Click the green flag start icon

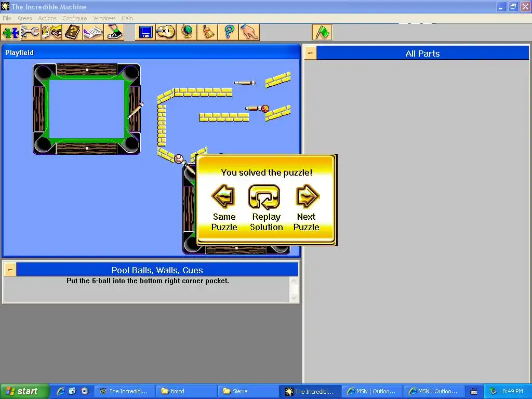pyautogui.click(x=322, y=33)
